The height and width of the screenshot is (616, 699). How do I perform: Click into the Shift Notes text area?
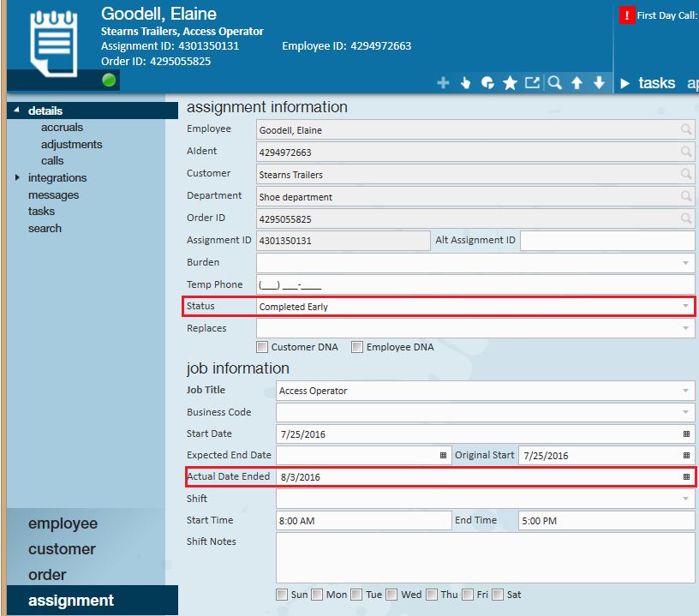pyautogui.click(x=485, y=558)
